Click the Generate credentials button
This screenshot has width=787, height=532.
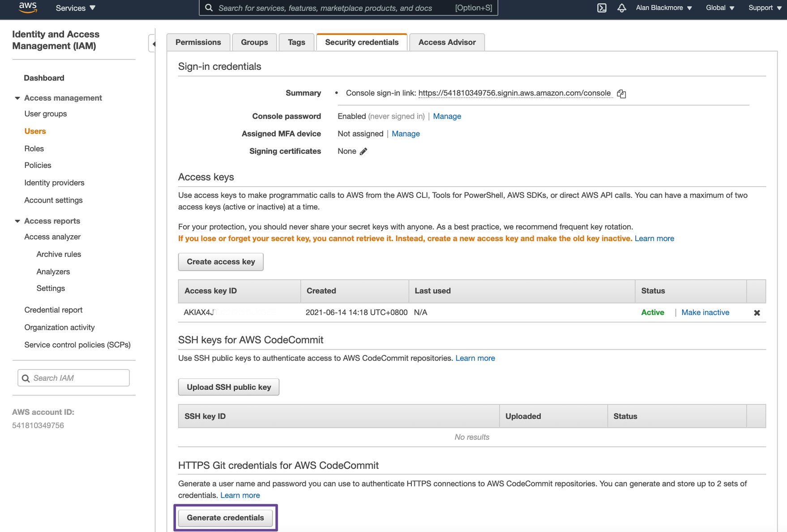click(226, 517)
